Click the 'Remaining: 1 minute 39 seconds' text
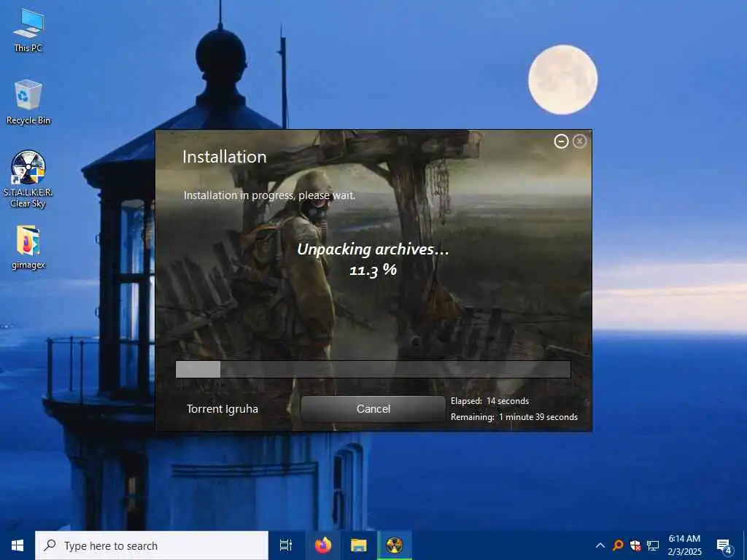747x560 pixels. 514,416
